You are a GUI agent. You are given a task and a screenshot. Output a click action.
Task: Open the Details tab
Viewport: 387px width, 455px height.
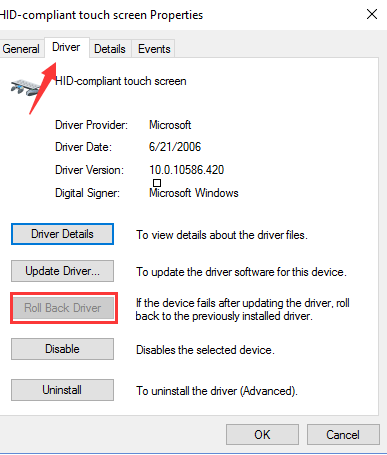click(x=110, y=49)
